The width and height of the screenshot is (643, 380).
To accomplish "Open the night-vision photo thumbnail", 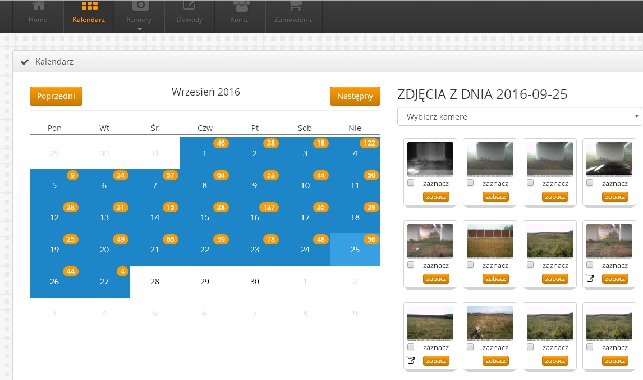I will pos(430,159).
